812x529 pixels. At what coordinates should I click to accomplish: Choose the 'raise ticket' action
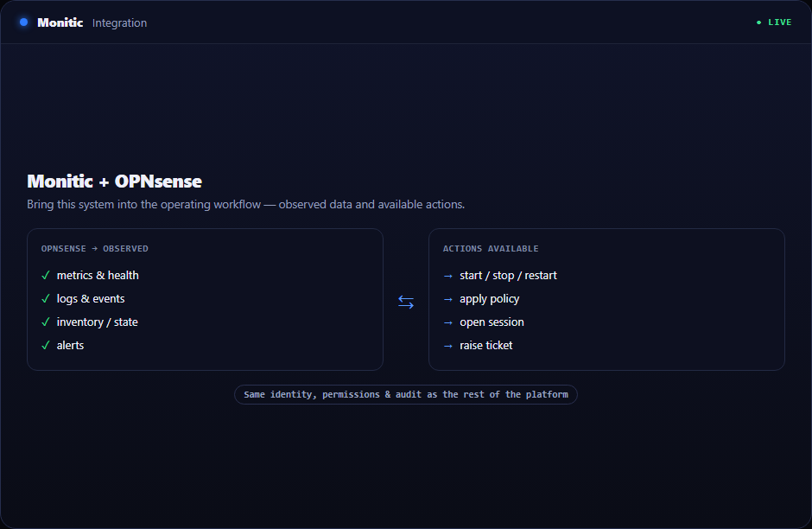pos(485,345)
